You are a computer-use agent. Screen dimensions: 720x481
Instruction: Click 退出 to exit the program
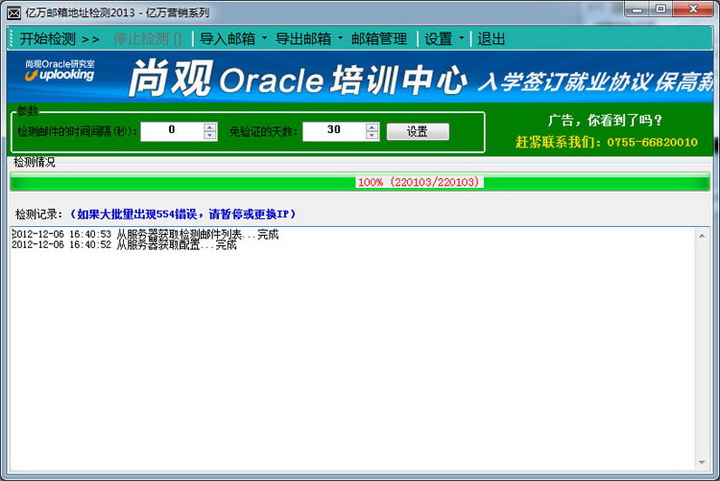pyautogui.click(x=491, y=39)
